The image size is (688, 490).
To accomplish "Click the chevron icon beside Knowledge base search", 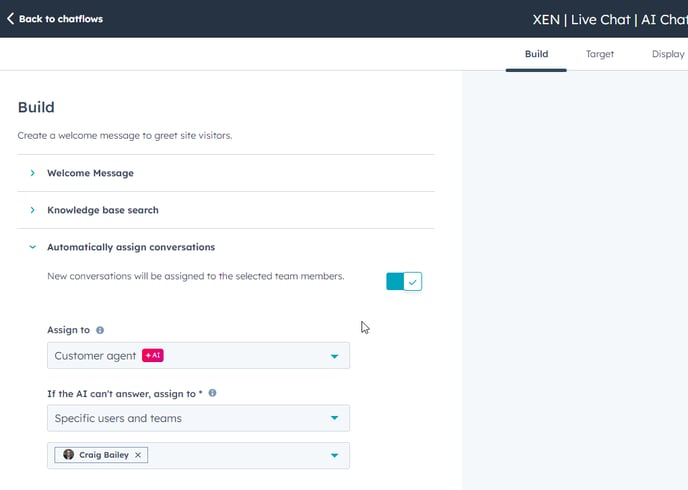I will coord(32,210).
